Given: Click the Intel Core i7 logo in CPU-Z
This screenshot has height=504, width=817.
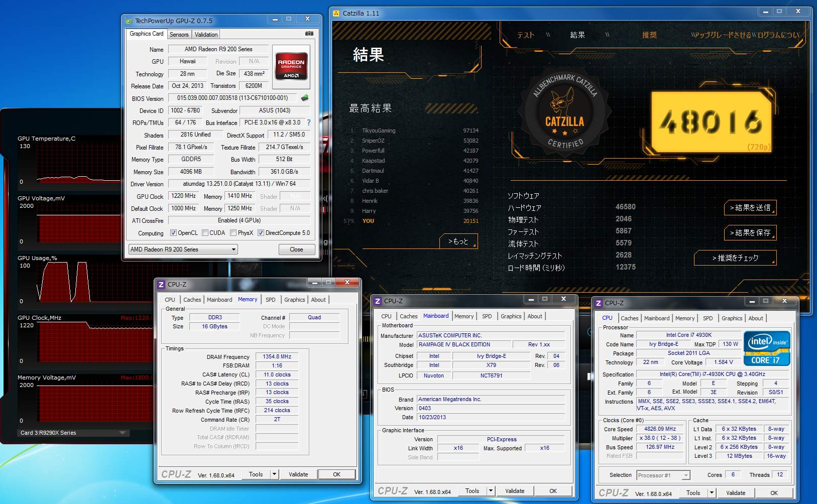Looking at the screenshot, I should tap(767, 348).
